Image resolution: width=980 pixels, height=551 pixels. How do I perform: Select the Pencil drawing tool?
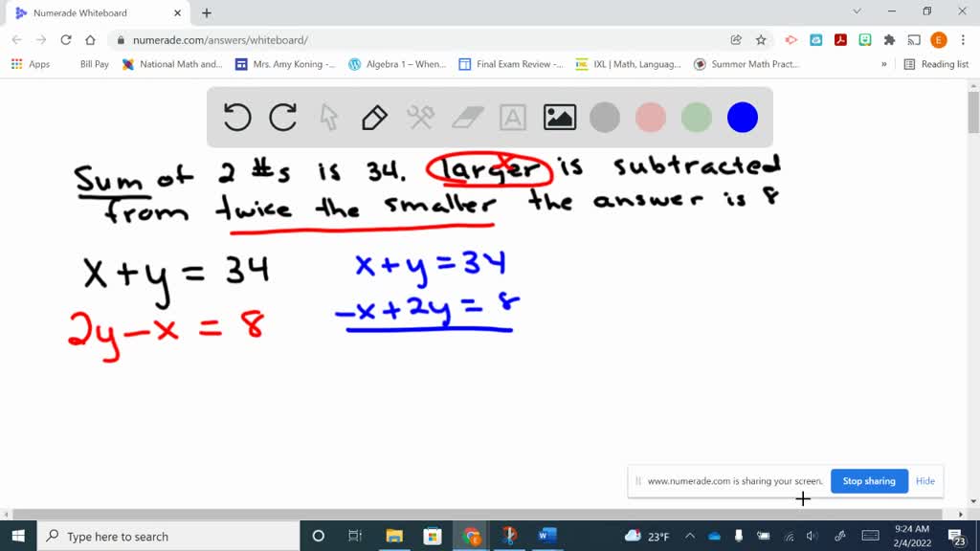point(373,117)
